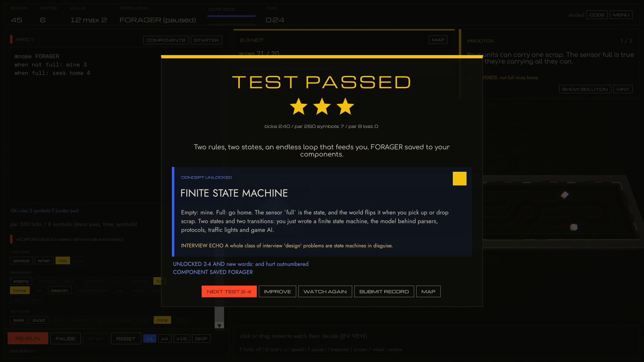This screenshot has width=644, height=362.
Task: Show the solution in the Proctor panel
Action: [585, 89]
